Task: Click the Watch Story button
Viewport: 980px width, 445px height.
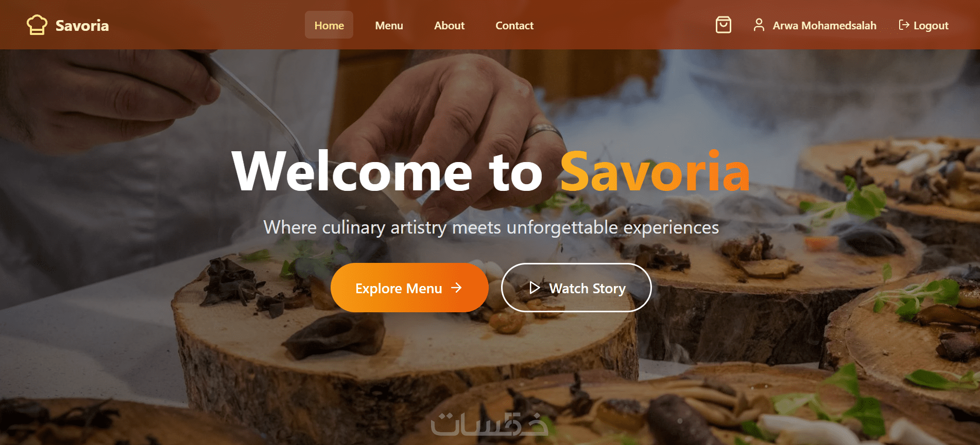Action: pos(576,288)
